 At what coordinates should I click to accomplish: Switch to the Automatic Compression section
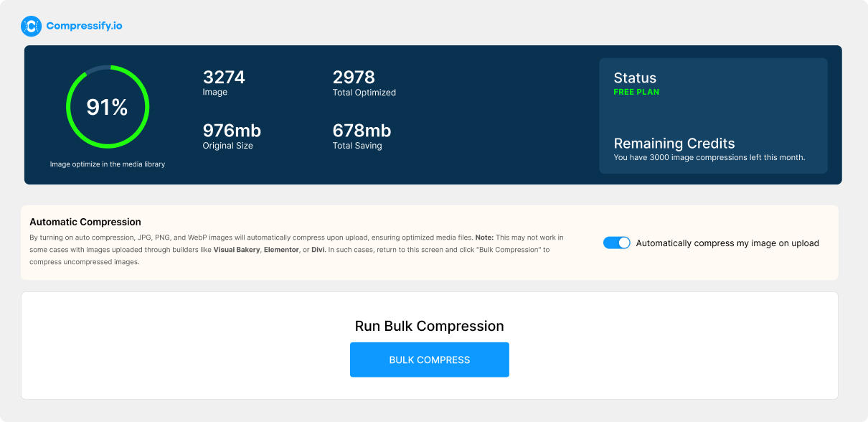click(85, 222)
